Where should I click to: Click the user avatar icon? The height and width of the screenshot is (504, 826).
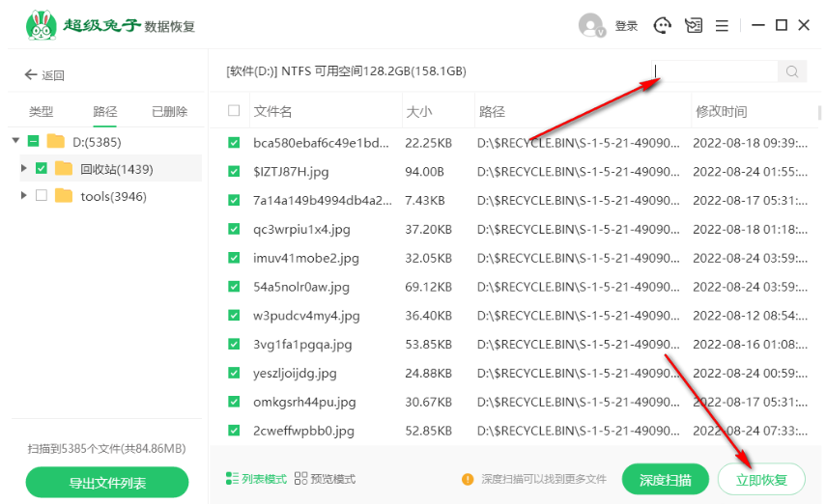tap(590, 25)
